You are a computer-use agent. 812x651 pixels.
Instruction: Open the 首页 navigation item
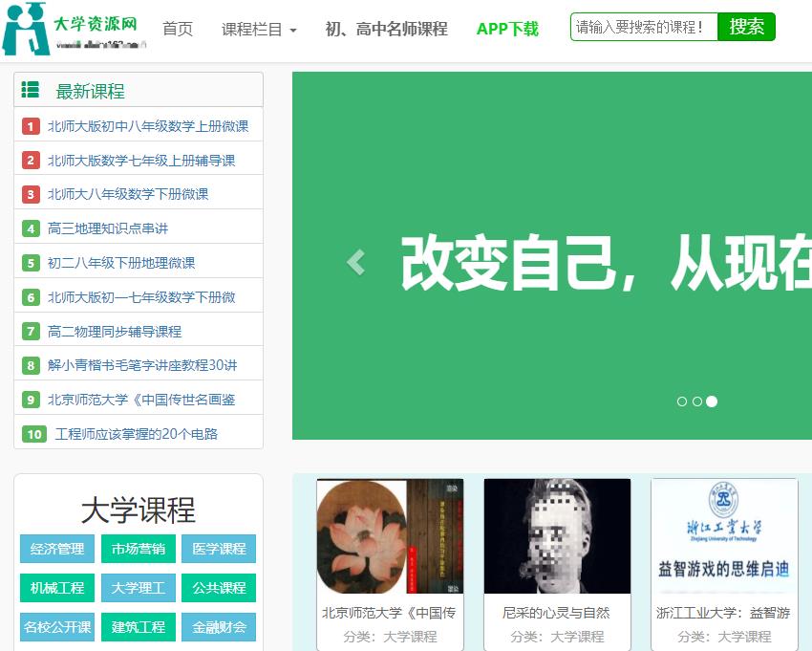(x=178, y=30)
